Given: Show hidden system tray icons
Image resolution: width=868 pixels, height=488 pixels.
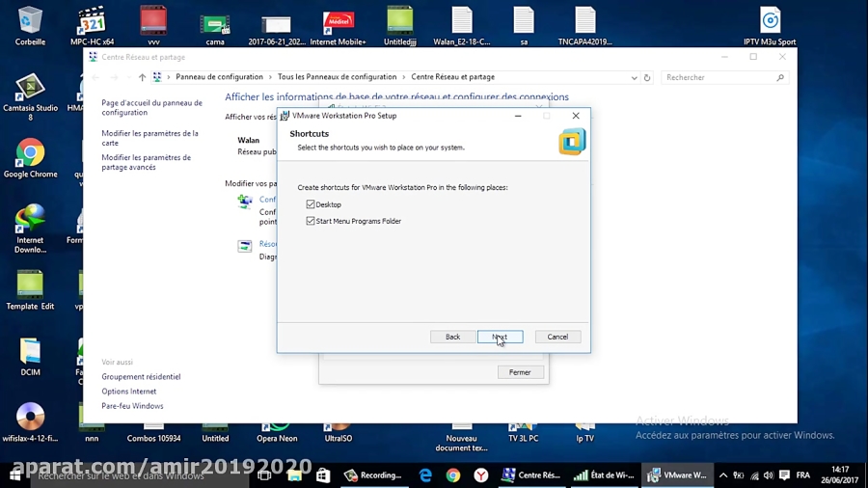Looking at the screenshot, I should (723, 474).
